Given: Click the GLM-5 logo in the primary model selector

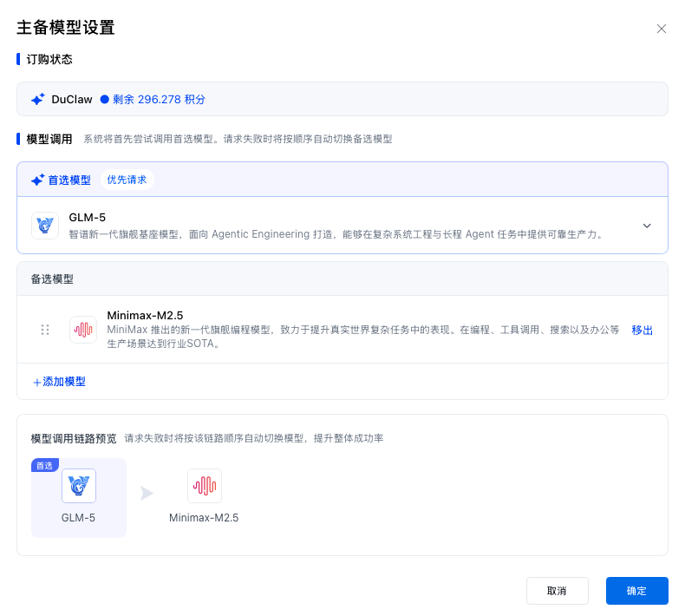Looking at the screenshot, I should (45, 226).
